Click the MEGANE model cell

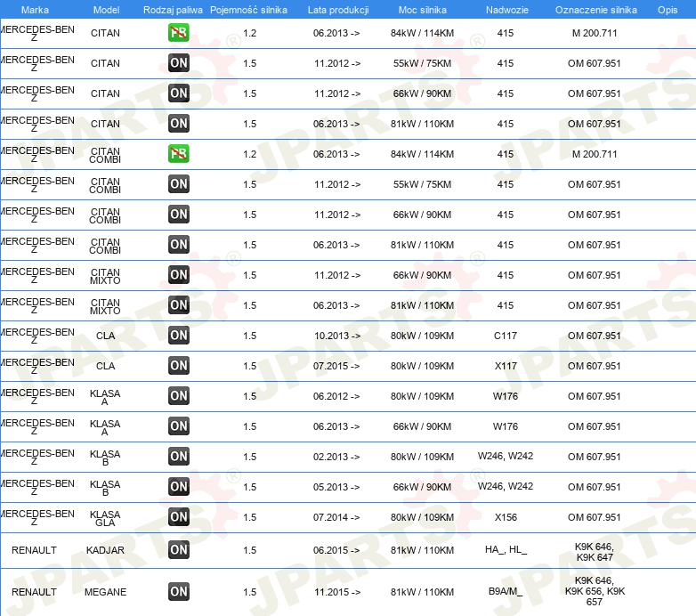(105, 592)
